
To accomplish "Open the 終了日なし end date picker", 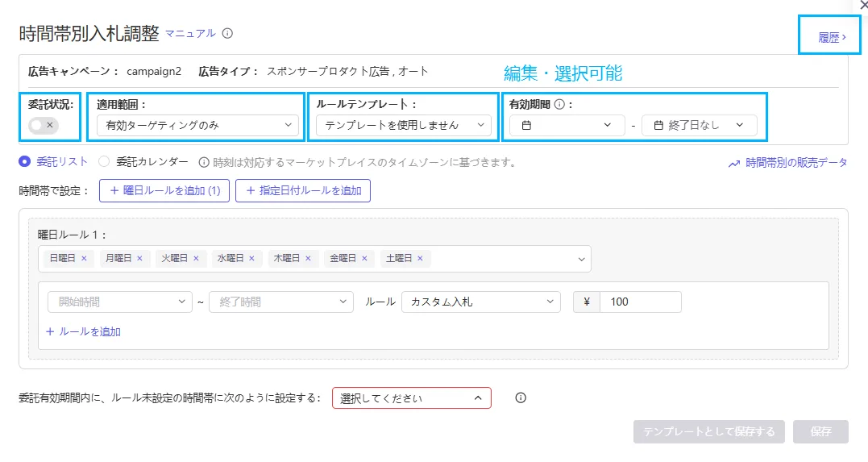I will (x=700, y=125).
